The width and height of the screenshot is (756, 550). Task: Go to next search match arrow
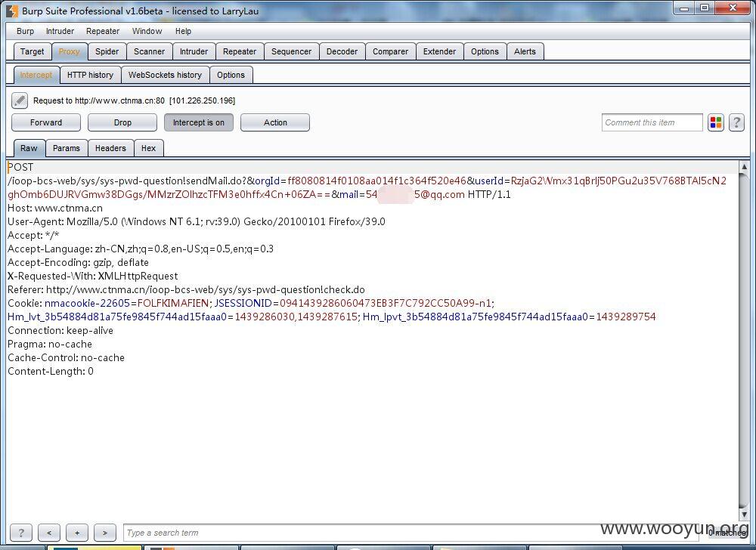[x=105, y=533]
